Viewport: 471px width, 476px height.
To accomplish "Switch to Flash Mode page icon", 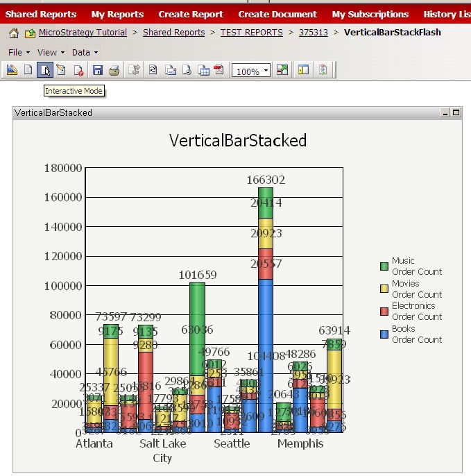I will (78, 70).
